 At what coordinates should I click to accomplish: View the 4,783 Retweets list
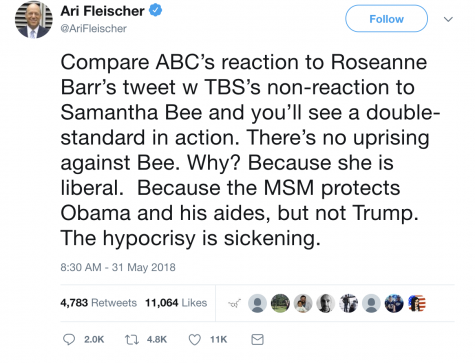pyautogui.click(x=99, y=303)
